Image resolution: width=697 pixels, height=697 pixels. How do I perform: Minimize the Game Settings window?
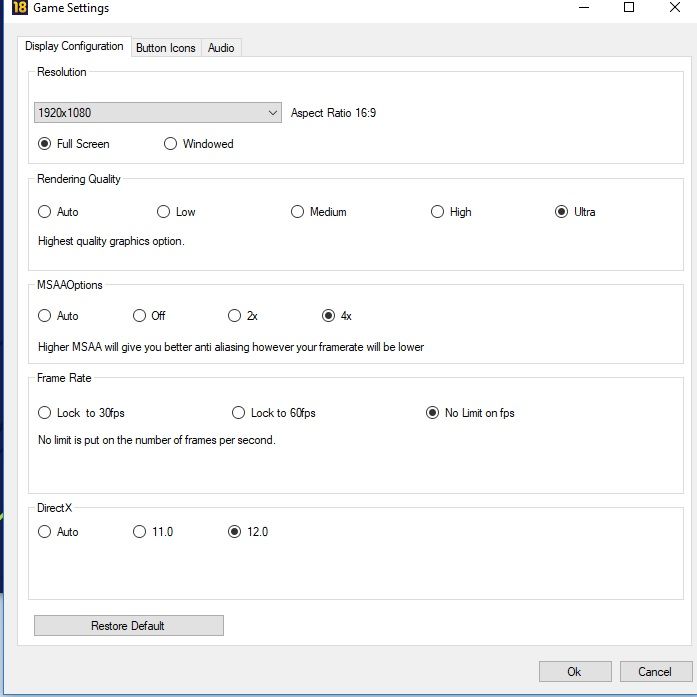coord(584,8)
